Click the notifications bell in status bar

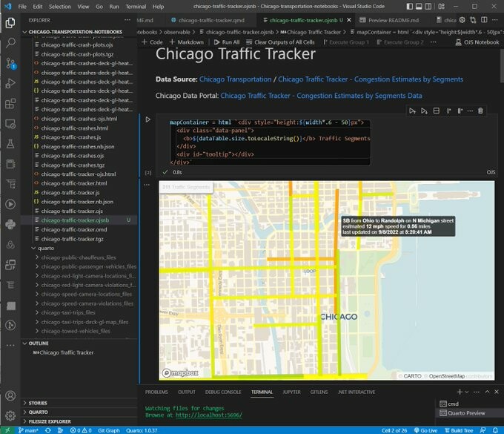[495, 430]
